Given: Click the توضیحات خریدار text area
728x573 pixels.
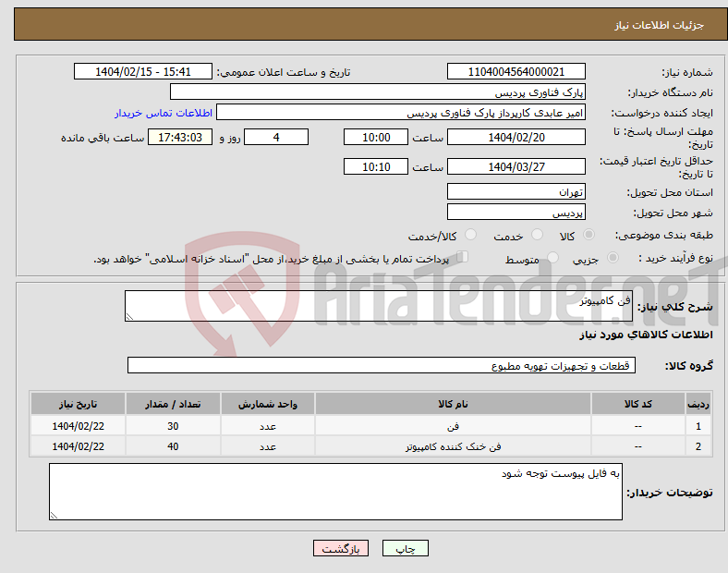Looking at the screenshot, I should click(x=335, y=492).
